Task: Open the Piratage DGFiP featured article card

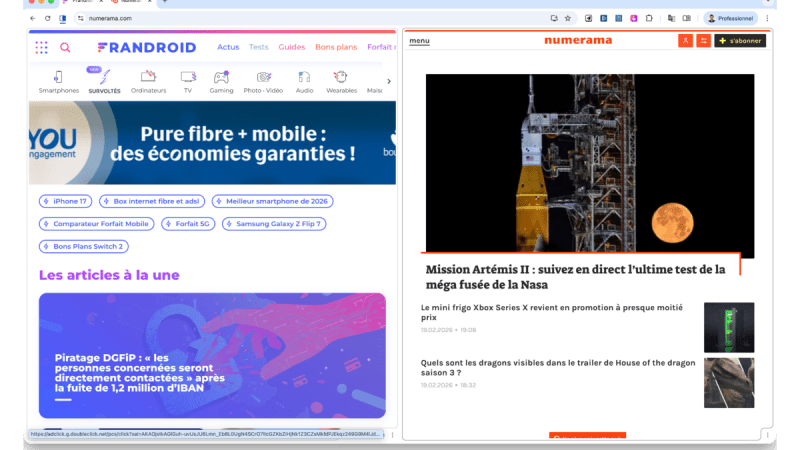Action: pos(212,356)
